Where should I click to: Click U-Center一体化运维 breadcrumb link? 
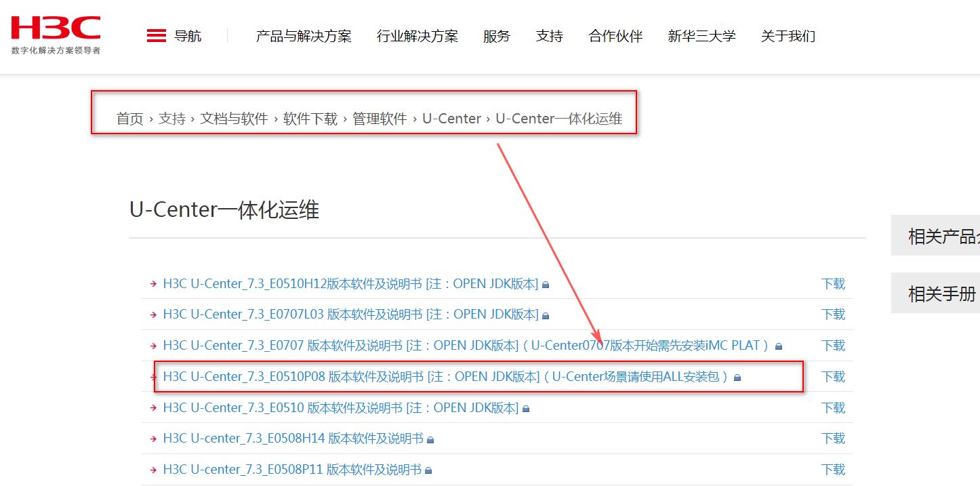(x=558, y=119)
